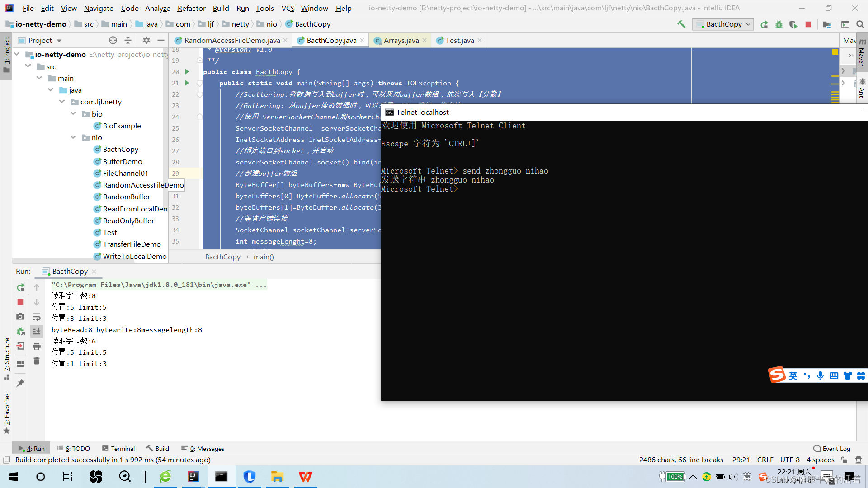The height and width of the screenshot is (488, 868).
Task: Click the yellow inspection indicator square in editor
Action: click(x=835, y=52)
